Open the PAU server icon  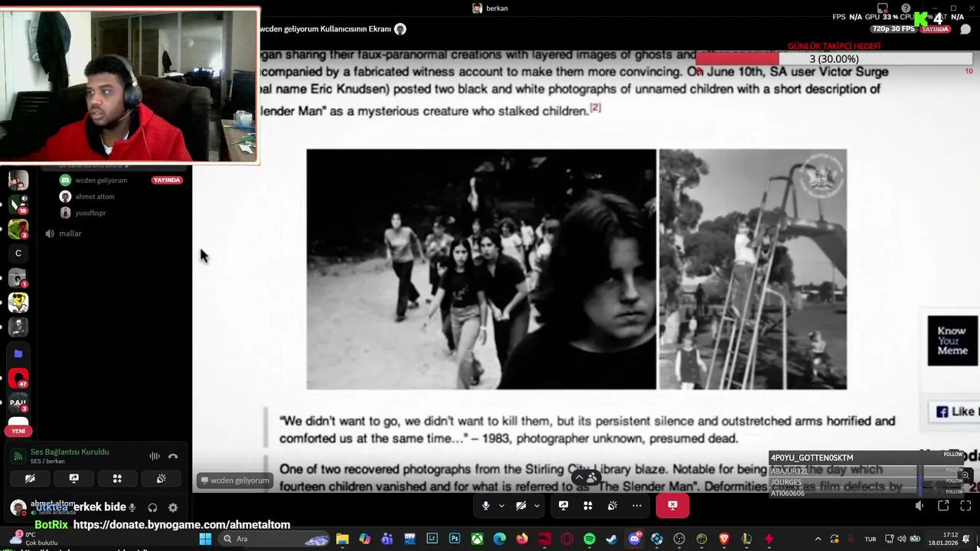18,403
